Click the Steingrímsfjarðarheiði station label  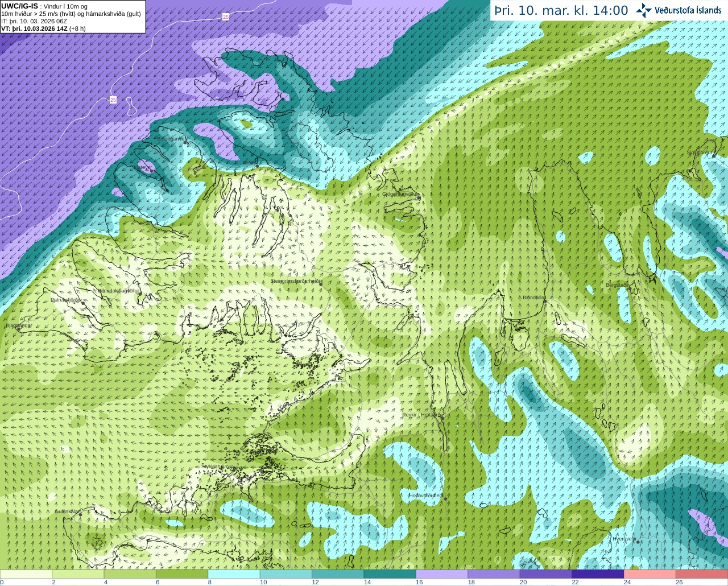pyautogui.click(x=295, y=281)
